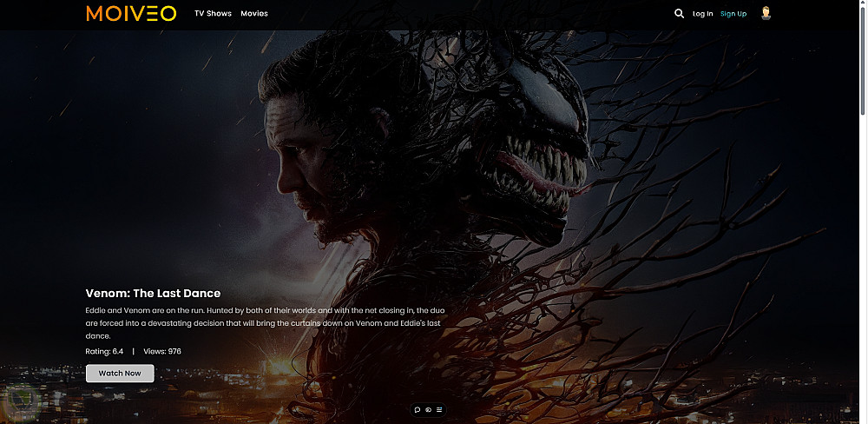Click the scrollbar up arrow
This screenshot has width=868, height=424.
863,3
